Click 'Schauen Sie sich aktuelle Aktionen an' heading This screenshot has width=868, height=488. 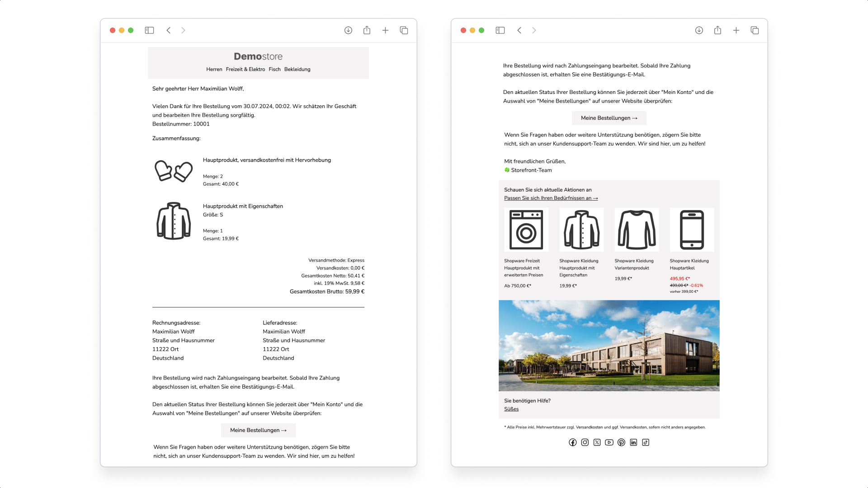coord(547,190)
